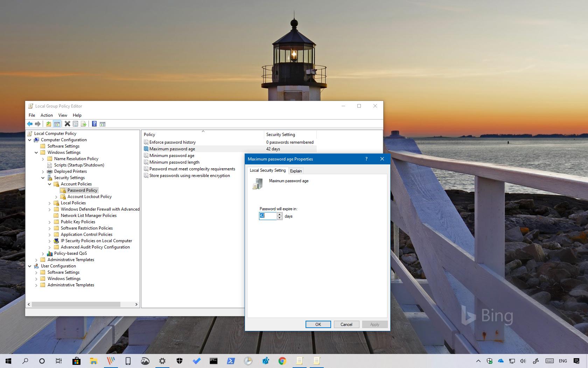Click the Up one level folder icon
Viewport: 588px width, 368px height.
click(x=48, y=124)
